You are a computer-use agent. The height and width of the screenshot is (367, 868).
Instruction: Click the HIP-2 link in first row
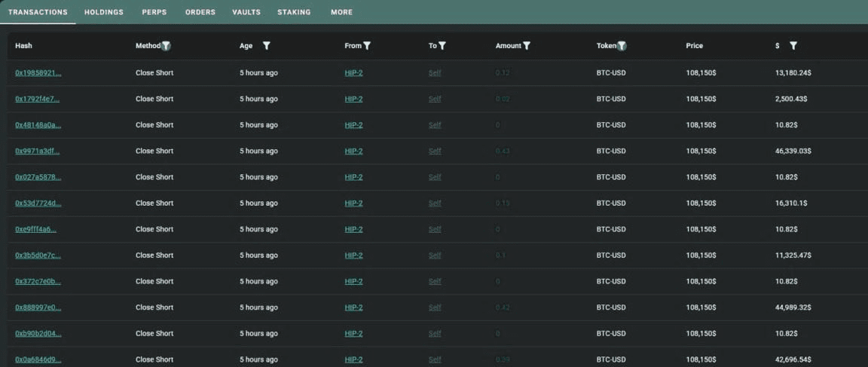click(x=353, y=73)
